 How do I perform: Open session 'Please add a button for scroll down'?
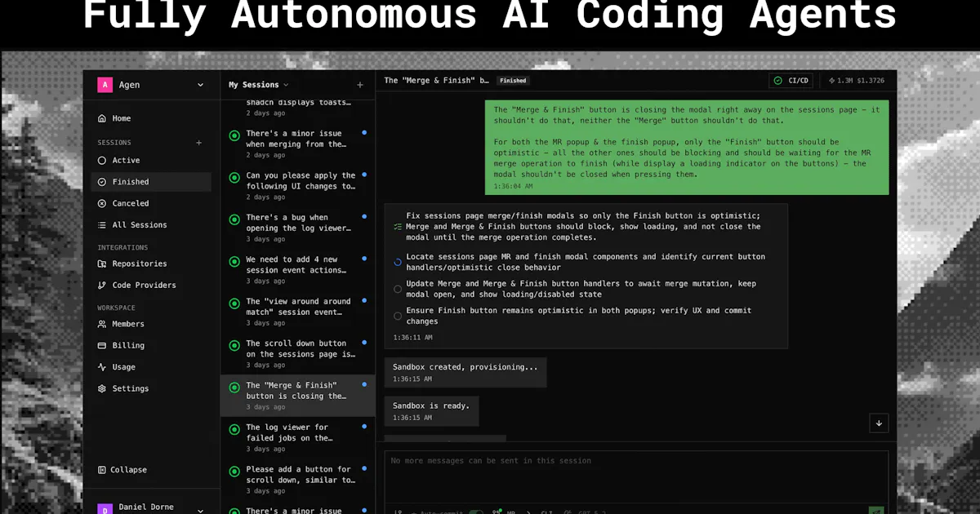coord(297,480)
